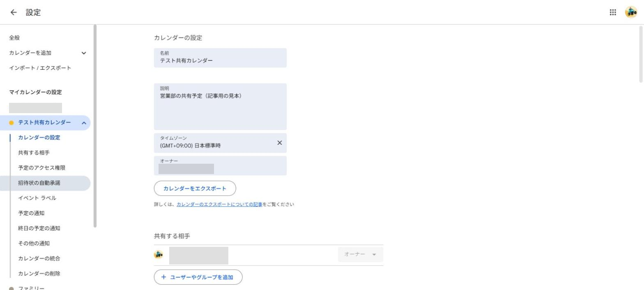Select イベント ラベル in sidebar
The width and height of the screenshot is (644, 290).
pos(37,198)
